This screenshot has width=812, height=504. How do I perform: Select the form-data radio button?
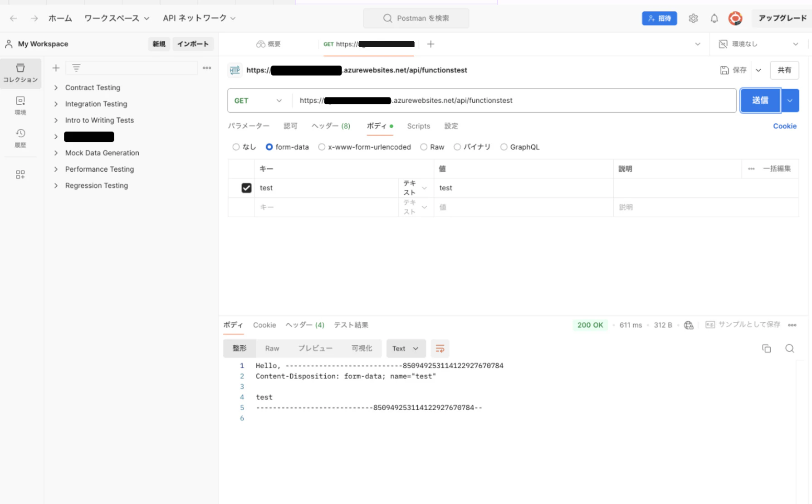pos(269,147)
